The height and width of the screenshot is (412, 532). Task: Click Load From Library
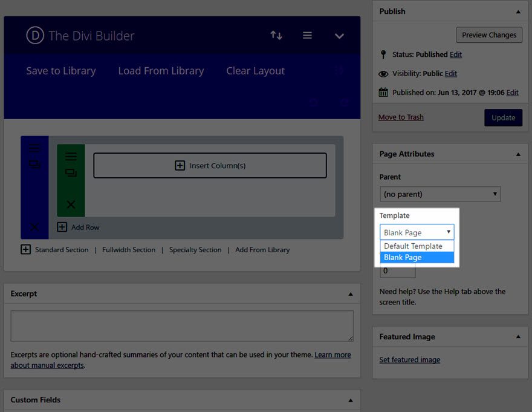pyautogui.click(x=161, y=71)
